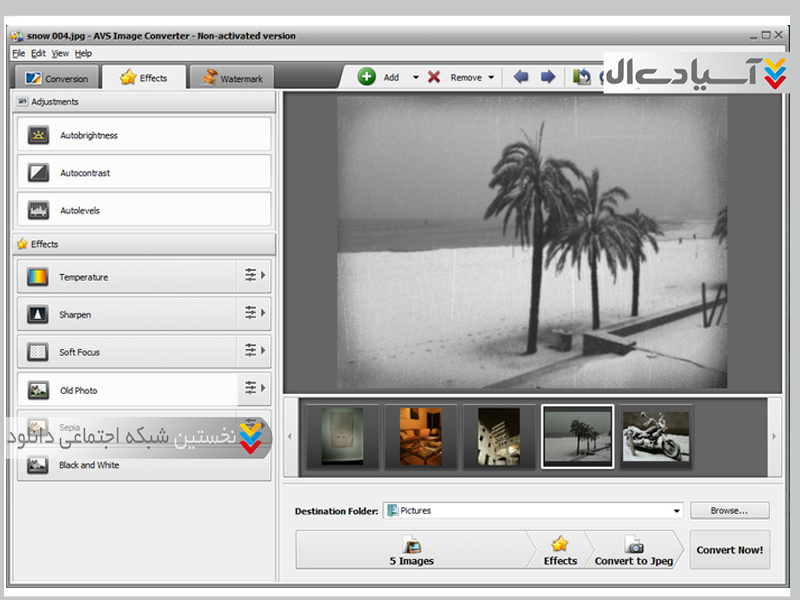
Task: Select the motorcycle thumbnail
Action: pyautogui.click(x=656, y=437)
